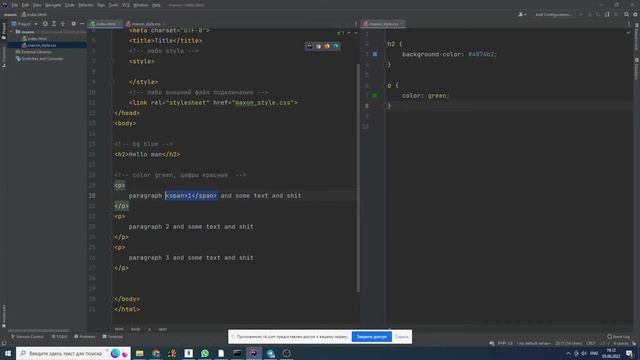Open the File menu
The height and width of the screenshot is (360, 640).
pyautogui.click(x=15, y=5)
